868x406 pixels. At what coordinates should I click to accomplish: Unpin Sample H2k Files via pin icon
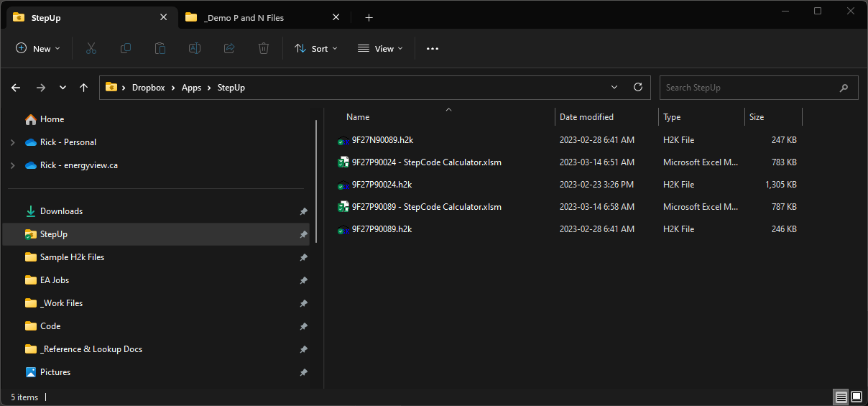(x=303, y=257)
